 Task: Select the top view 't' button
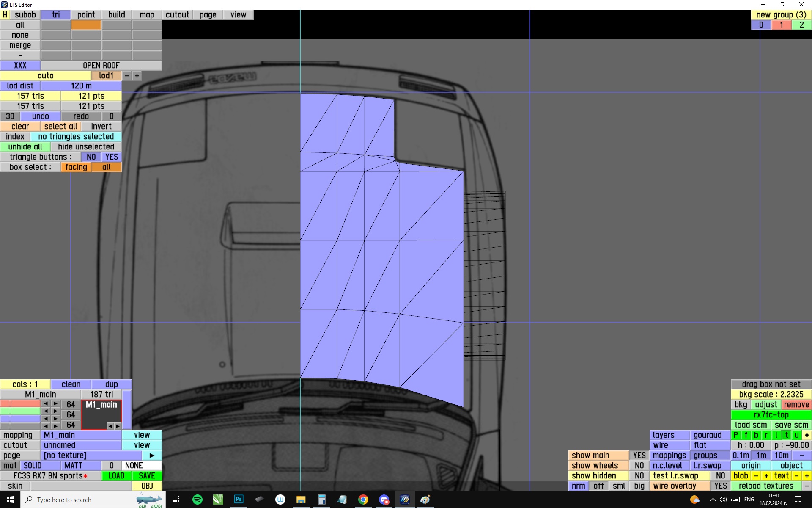786,435
